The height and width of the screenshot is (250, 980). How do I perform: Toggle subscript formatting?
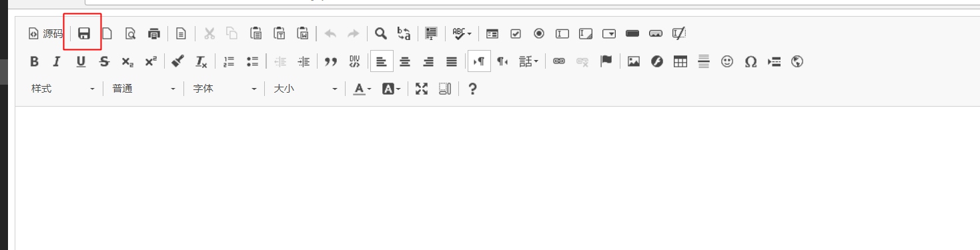(x=127, y=61)
